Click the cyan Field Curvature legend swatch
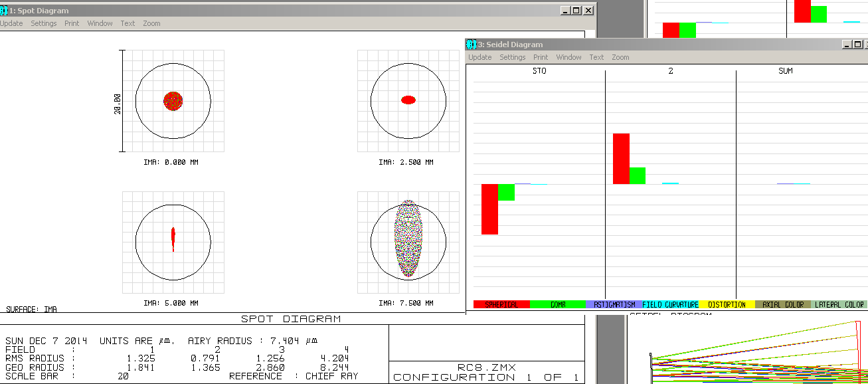The image size is (868, 384). coord(670,304)
